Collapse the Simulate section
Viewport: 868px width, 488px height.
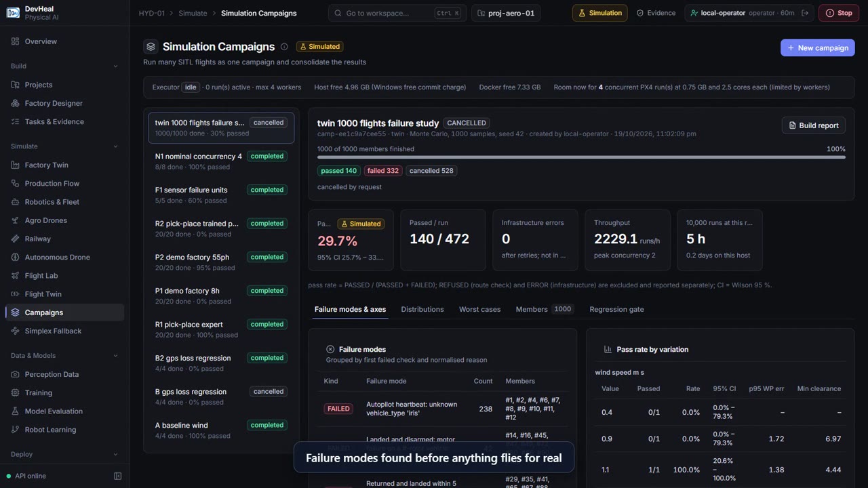coord(115,146)
